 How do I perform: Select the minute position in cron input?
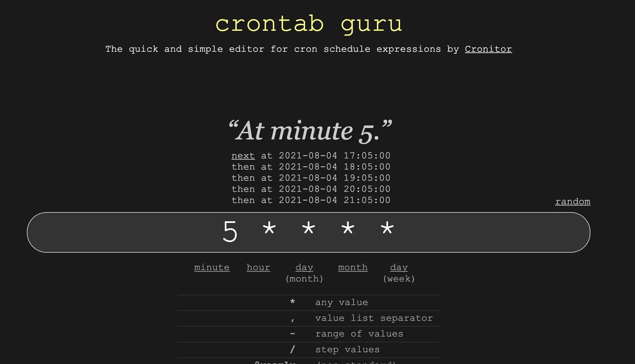point(230,231)
